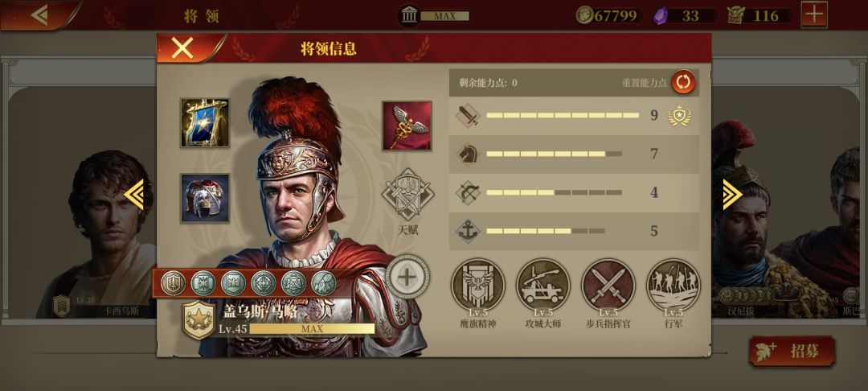This screenshot has height=391, width=868.
Task: Click the back arrow in top bar
Action: click(x=40, y=15)
